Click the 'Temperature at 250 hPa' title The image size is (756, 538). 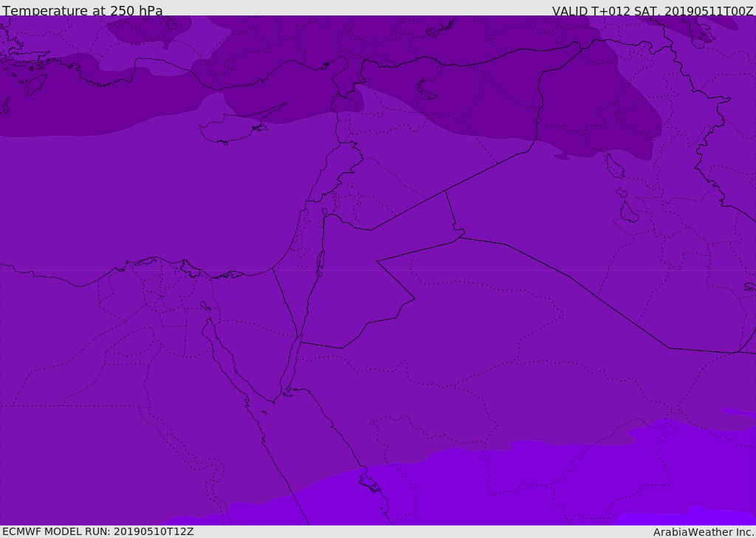(83, 10)
